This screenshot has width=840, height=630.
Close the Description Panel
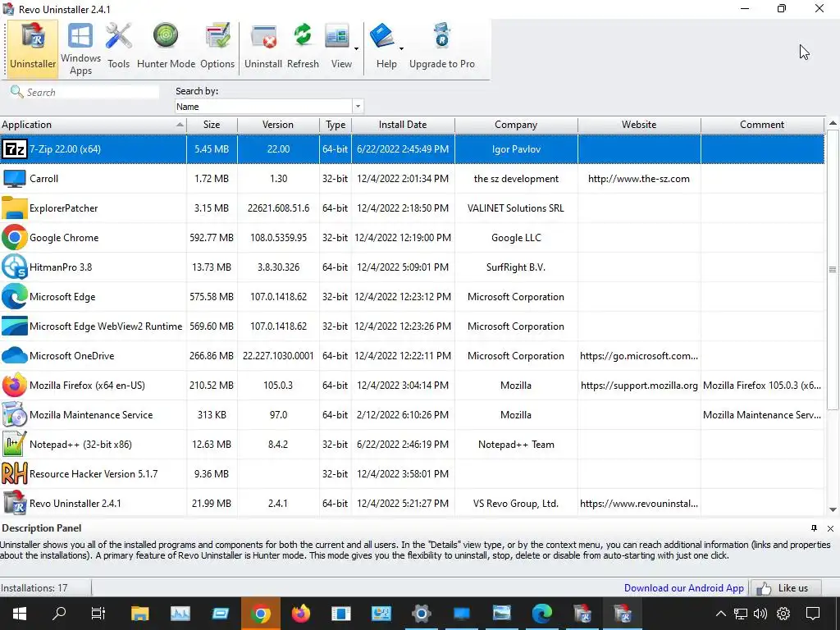[830, 528]
